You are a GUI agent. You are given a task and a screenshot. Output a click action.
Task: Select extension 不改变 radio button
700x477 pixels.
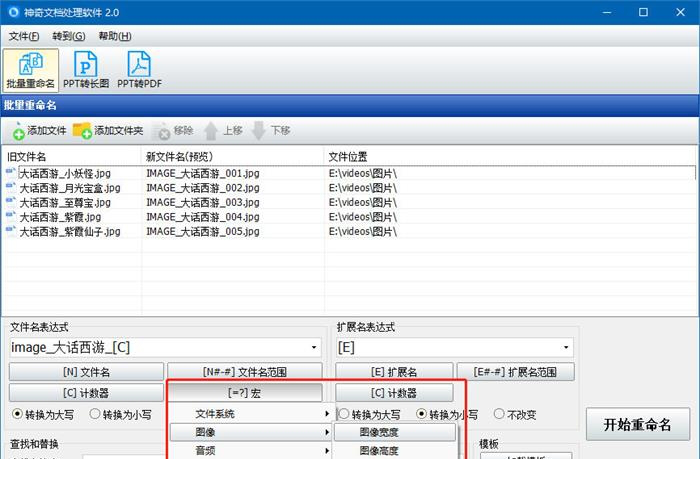click(499, 414)
